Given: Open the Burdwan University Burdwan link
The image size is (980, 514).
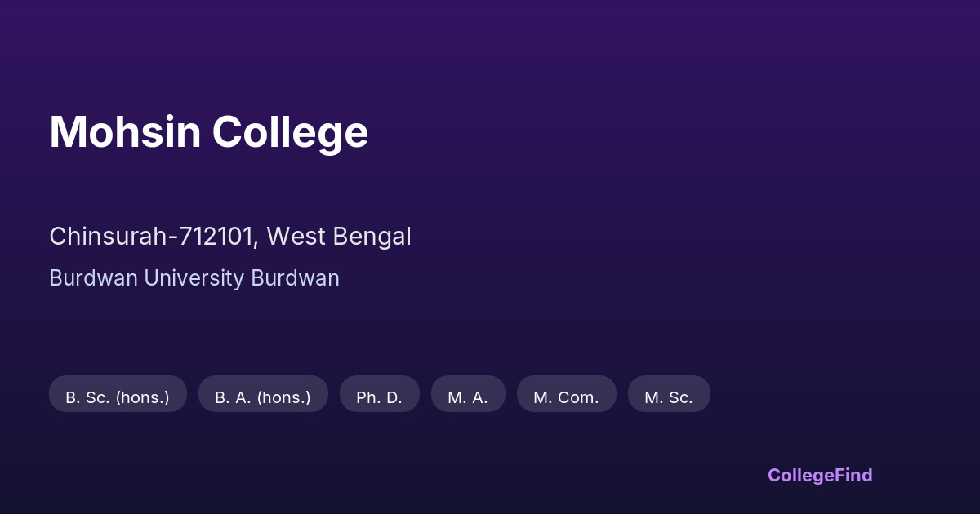Looking at the screenshot, I should pyautogui.click(x=194, y=278).
